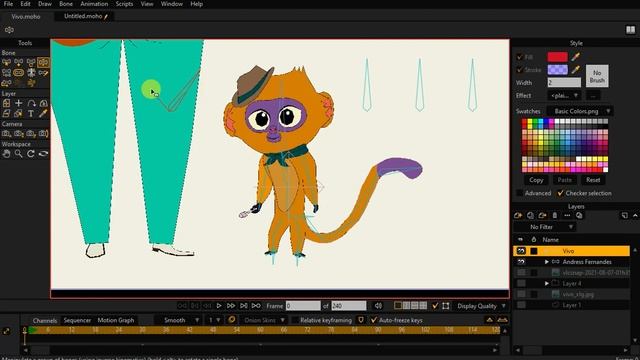Screen dimensions: 640x360
Task: Disable the Checker selection checkbox
Action: [560, 193]
